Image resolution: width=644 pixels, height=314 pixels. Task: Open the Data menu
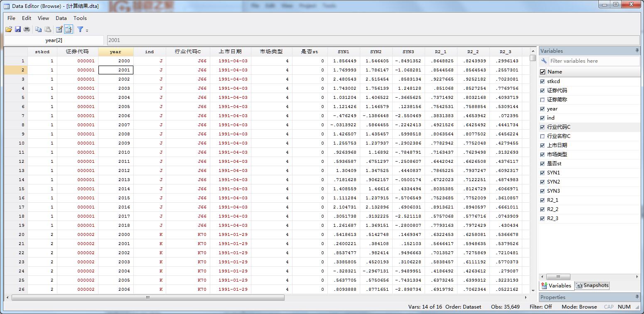[61, 18]
